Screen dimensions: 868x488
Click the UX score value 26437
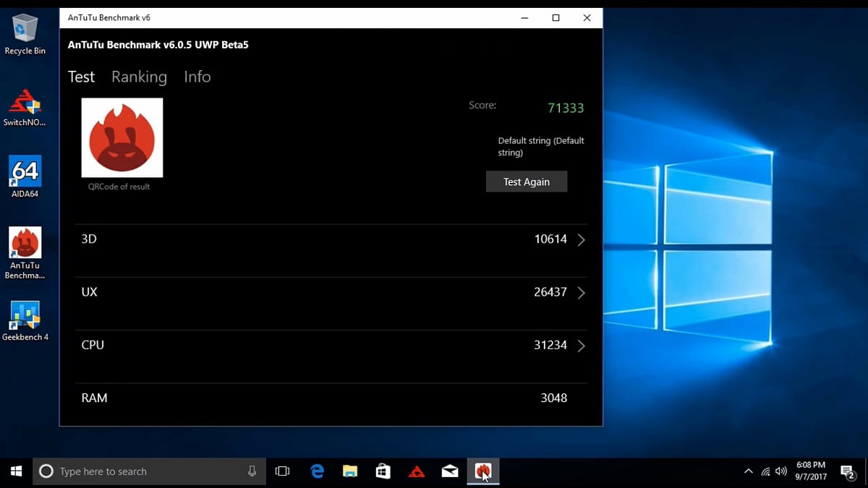pos(550,292)
